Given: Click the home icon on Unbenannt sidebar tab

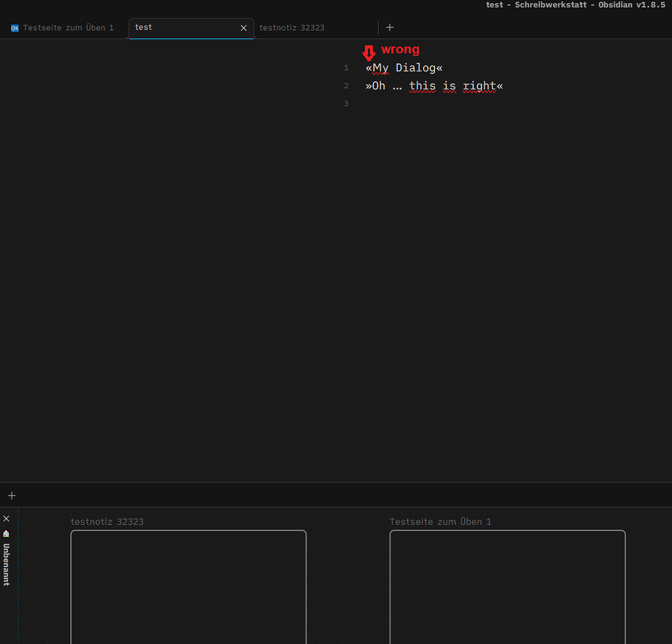Looking at the screenshot, I should (6, 534).
